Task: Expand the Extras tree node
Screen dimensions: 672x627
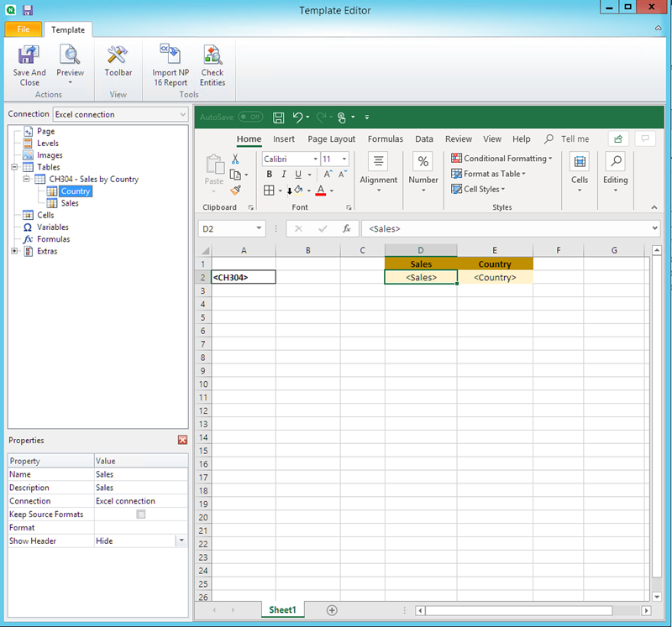Action: click(13, 251)
